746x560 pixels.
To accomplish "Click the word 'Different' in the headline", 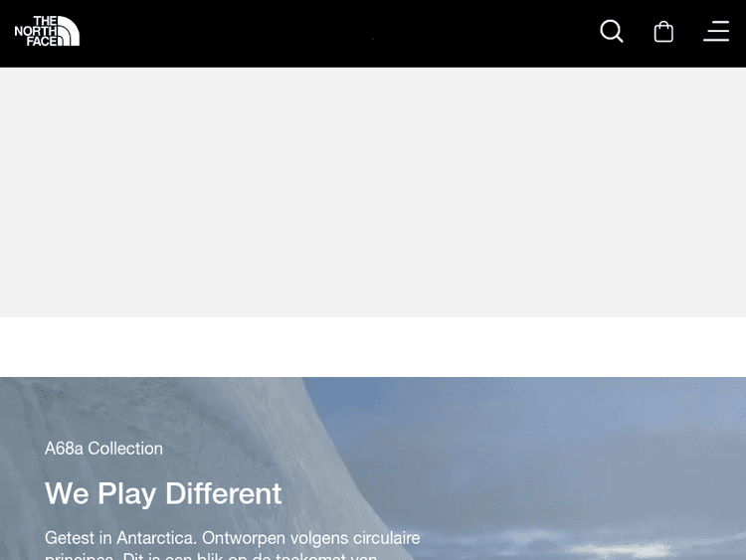I will click(223, 493).
